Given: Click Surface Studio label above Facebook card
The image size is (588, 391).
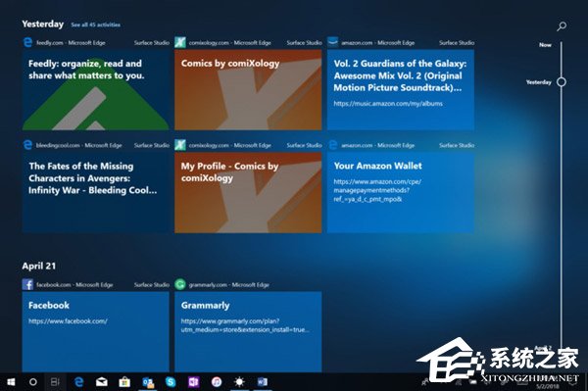Looking at the screenshot, I should (x=152, y=285).
